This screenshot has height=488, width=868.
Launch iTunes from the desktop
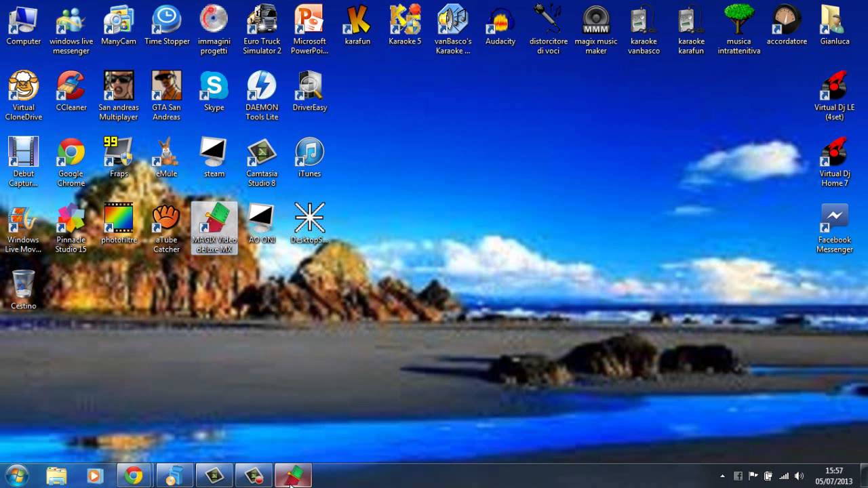[309, 158]
